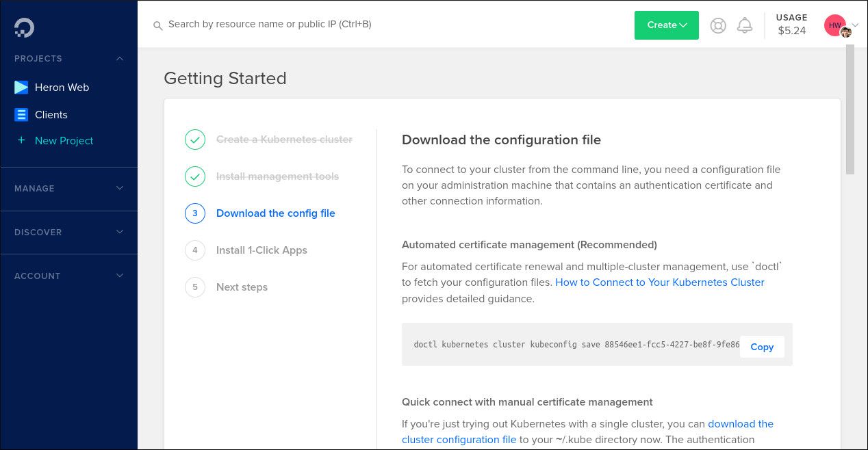The width and height of the screenshot is (868, 450).
Task: Open How to Connect to Your Kubernetes Cluster
Action: pyautogui.click(x=659, y=282)
